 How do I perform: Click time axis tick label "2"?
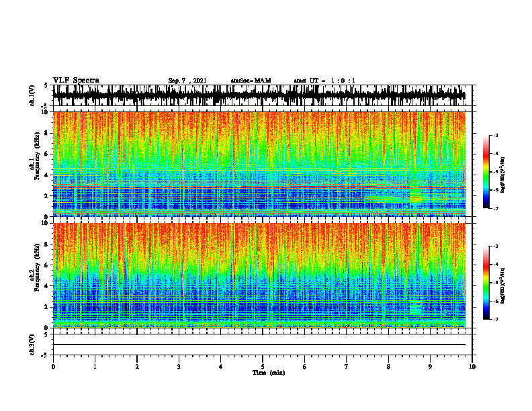137,367
